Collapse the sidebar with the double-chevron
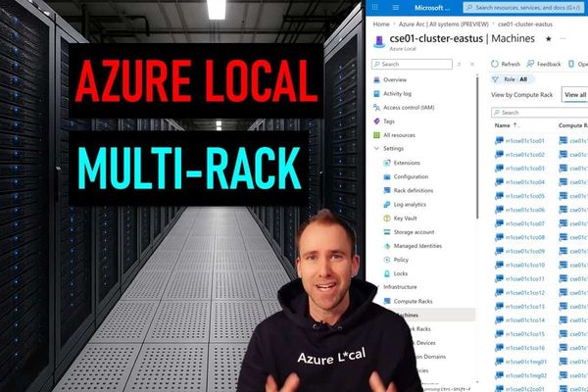588x392 pixels. [472, 64]
